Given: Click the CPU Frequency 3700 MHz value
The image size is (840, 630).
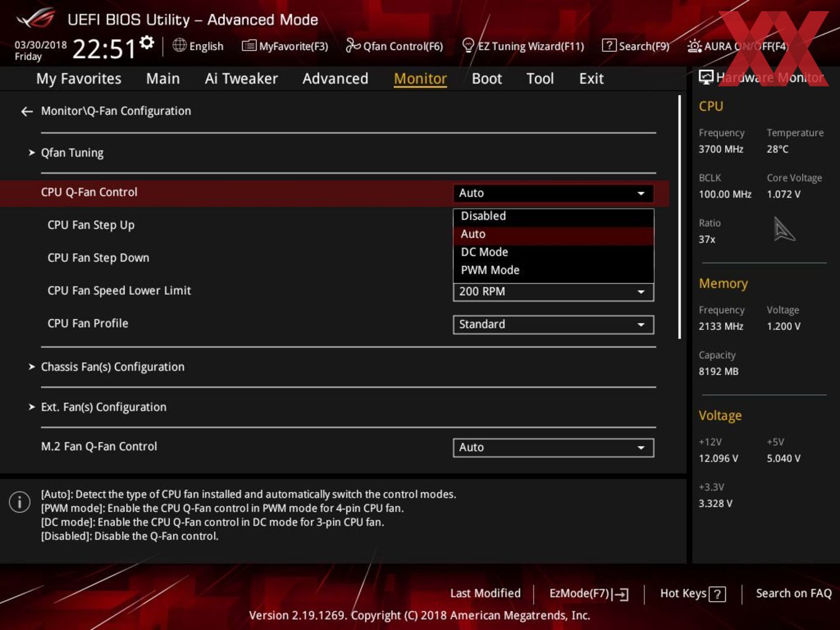Looking at the screenshot, I should click(x=721, y=149).
